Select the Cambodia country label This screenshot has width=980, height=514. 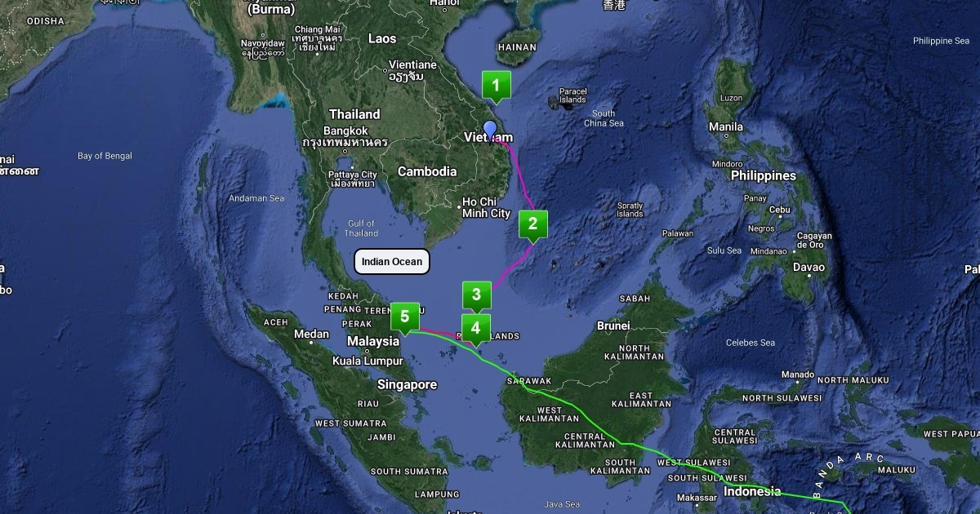427,171
